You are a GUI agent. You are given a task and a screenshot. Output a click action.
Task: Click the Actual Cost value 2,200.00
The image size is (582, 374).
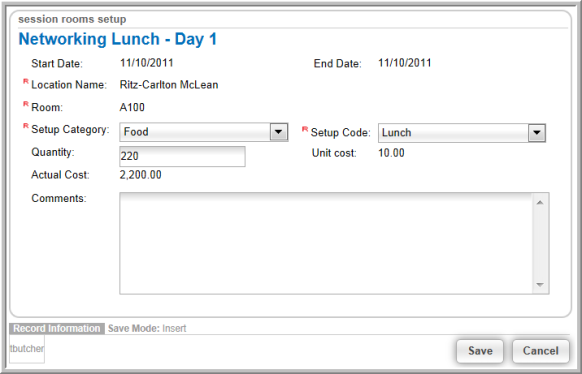(x=140, y=175)
